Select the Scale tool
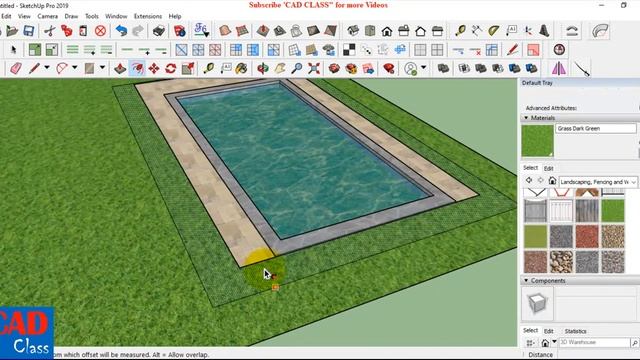This screenshot has width=640, height=360. [188, 68]
